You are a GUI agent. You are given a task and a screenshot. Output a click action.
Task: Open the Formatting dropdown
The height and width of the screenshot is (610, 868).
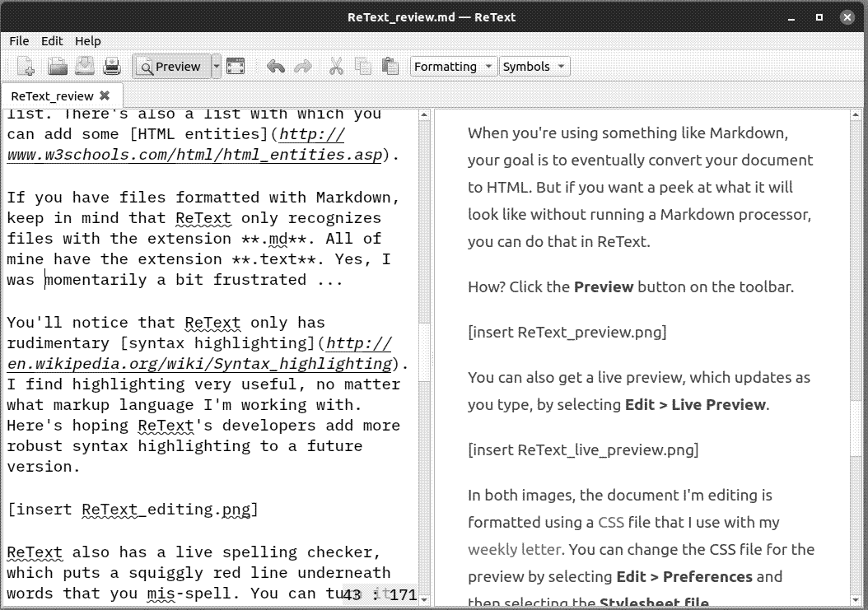pyautogui.click(x=453, y=67)
